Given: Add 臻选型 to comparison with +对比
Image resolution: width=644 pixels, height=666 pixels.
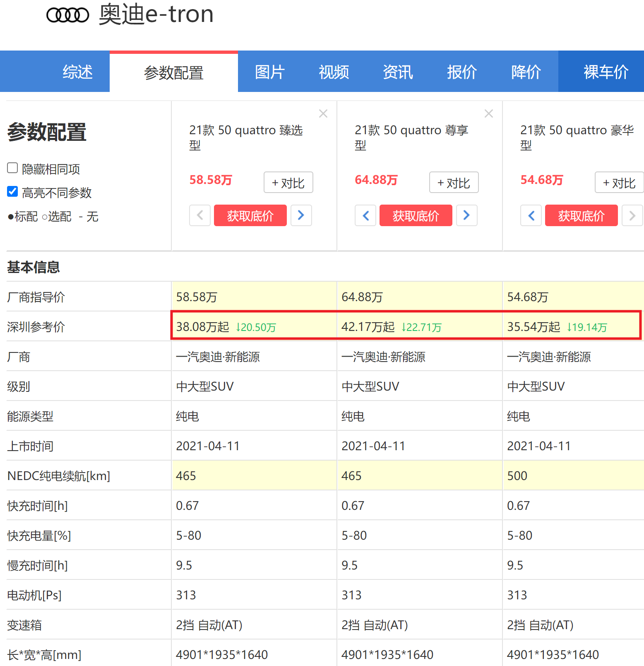Looking at the screenshot, I should coord(288,183).
